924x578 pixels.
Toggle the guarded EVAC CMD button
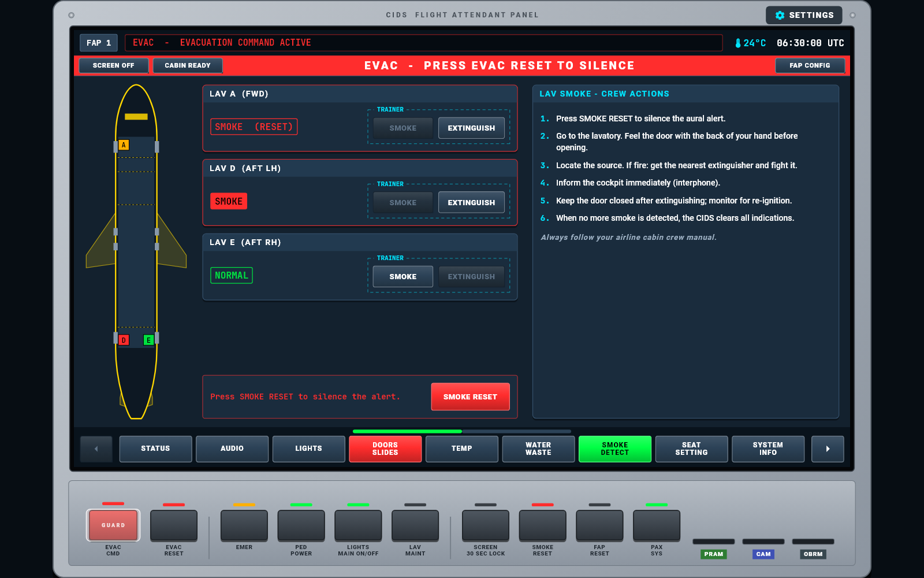pos(113,525)
